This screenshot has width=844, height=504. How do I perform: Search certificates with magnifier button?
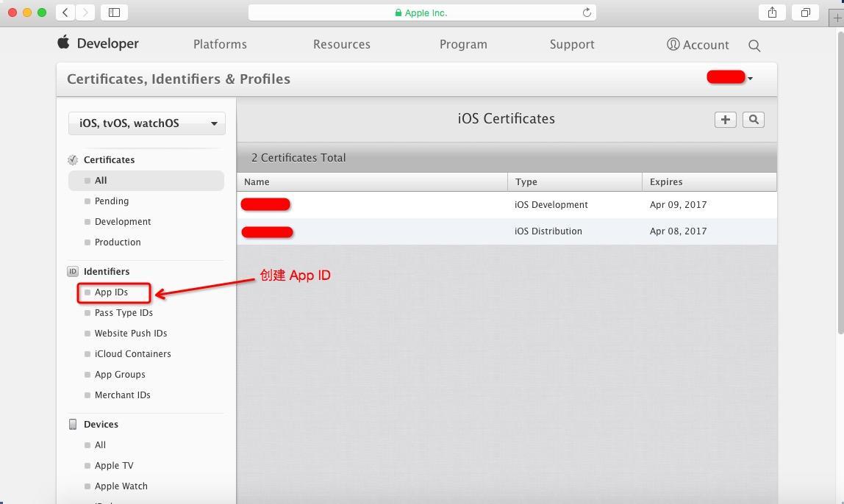point(754,120)
